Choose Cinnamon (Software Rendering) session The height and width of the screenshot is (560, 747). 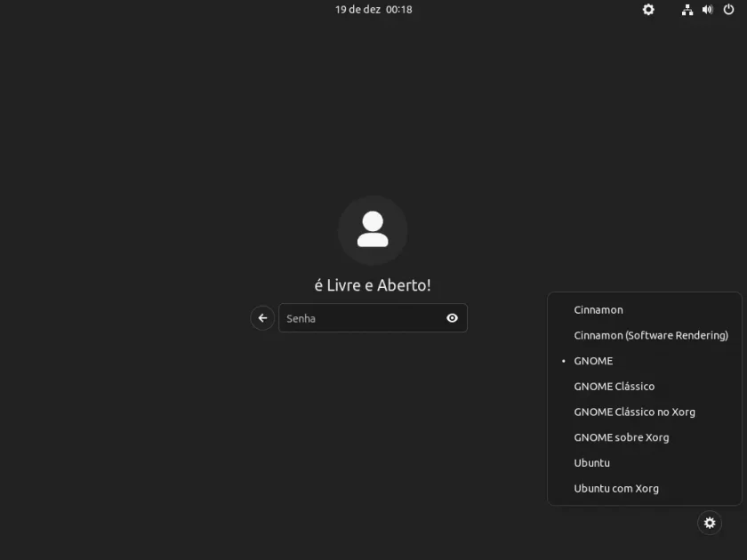point(645,335)
